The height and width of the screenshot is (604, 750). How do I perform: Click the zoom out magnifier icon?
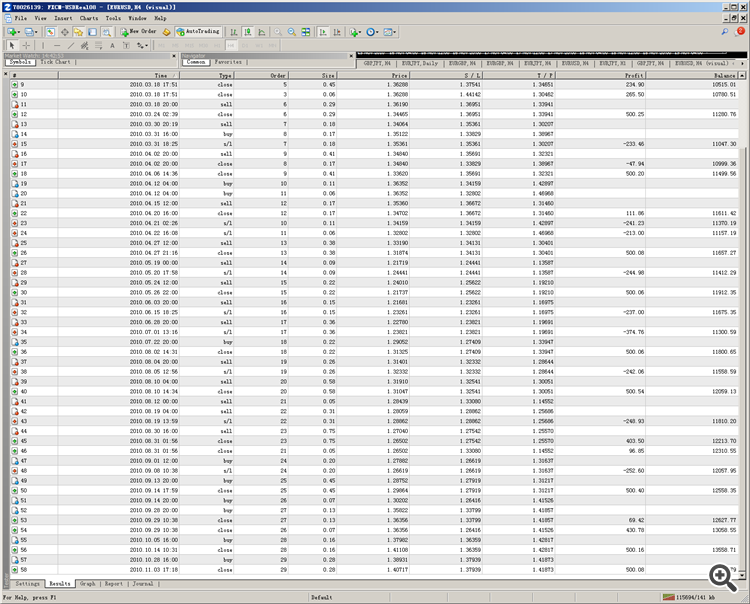(292, 32)
